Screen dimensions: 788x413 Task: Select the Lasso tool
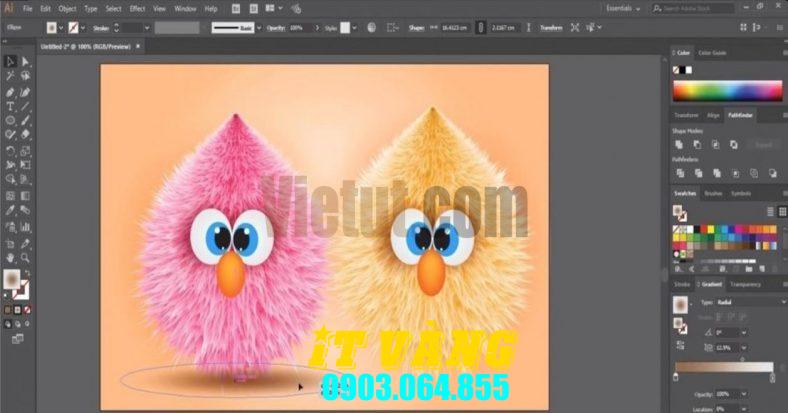click(x=25, y=76)
